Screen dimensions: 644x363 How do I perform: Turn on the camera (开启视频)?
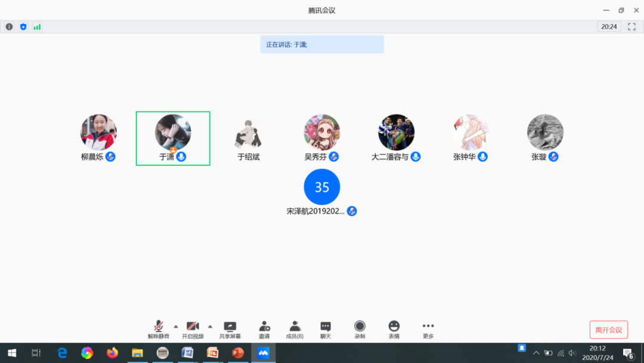click(193, 328)
